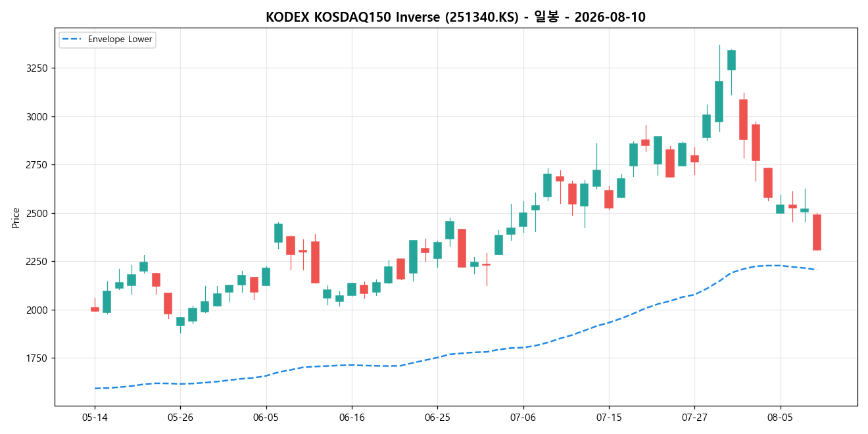The image size is (868, 434).
Task: Click the 05-14 date tick label
Action: (95, 418)
